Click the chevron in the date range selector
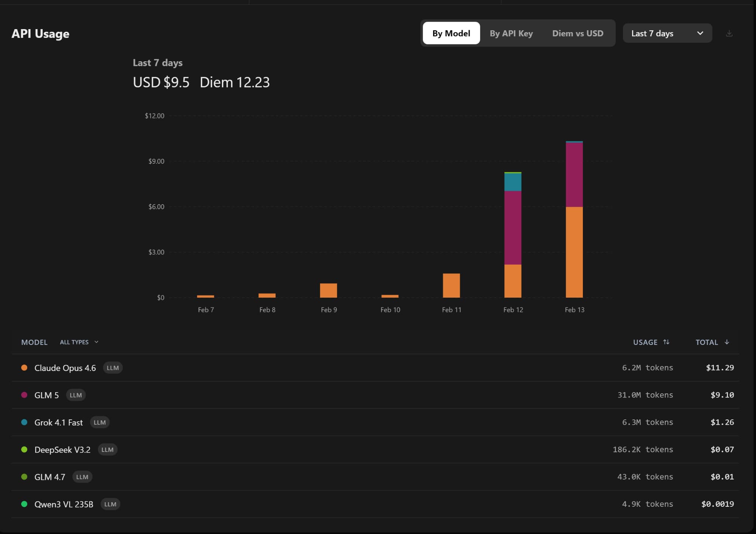 coord(700,33)
